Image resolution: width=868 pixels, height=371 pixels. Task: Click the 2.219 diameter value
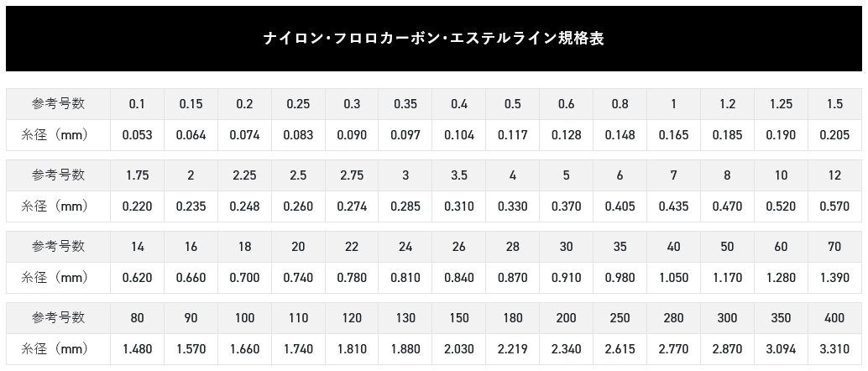pyautogui.click(x=513, y=349)
